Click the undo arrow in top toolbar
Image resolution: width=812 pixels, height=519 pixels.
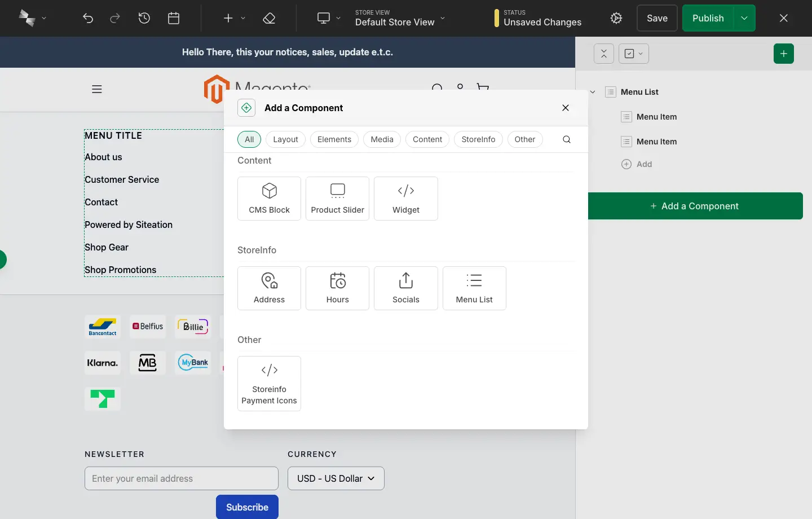click(88, 18)
